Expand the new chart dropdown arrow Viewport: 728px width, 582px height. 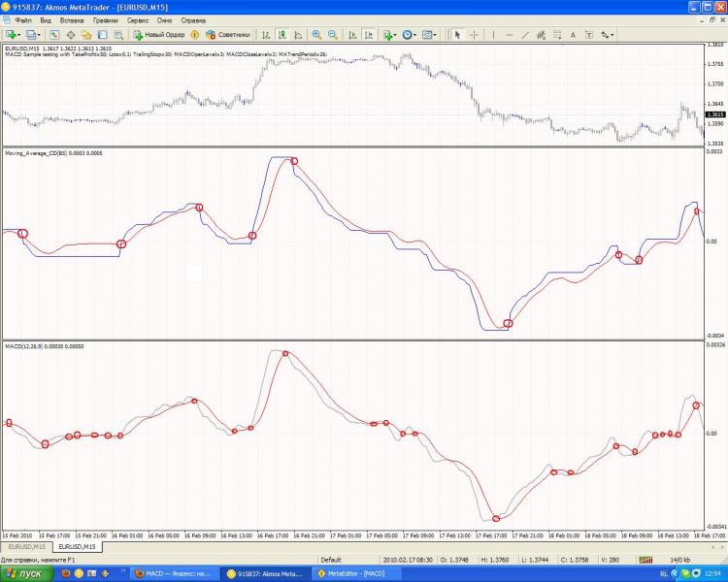coord(20,34)
